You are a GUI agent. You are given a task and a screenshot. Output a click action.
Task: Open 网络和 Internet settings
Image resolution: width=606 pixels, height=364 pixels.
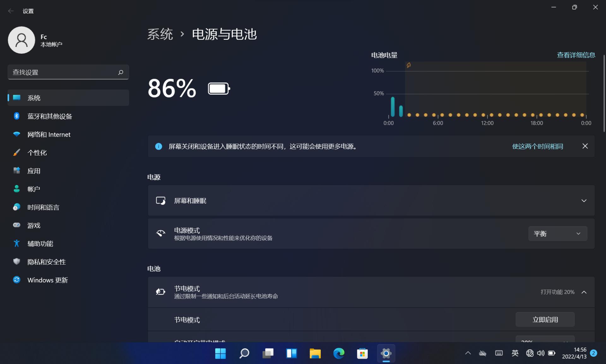click(49, 134)
